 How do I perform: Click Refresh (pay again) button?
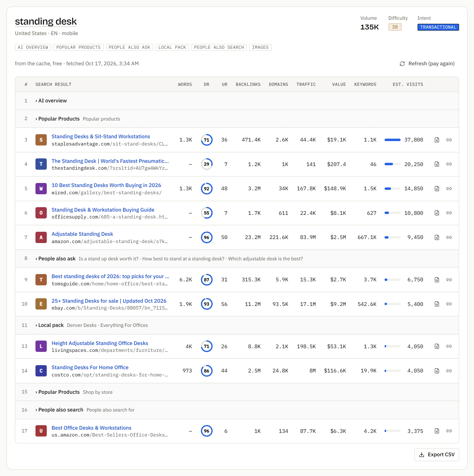click(427, 63)
